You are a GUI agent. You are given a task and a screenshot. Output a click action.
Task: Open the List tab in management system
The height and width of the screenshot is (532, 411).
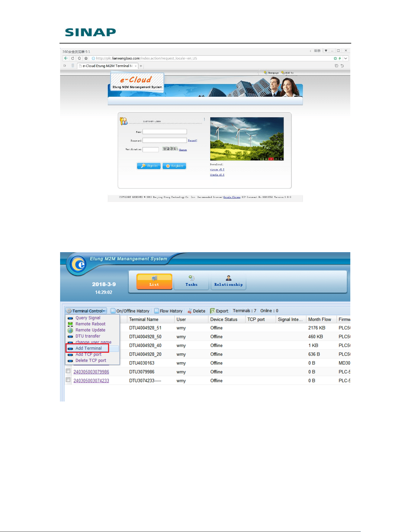(x=154, y=282)
